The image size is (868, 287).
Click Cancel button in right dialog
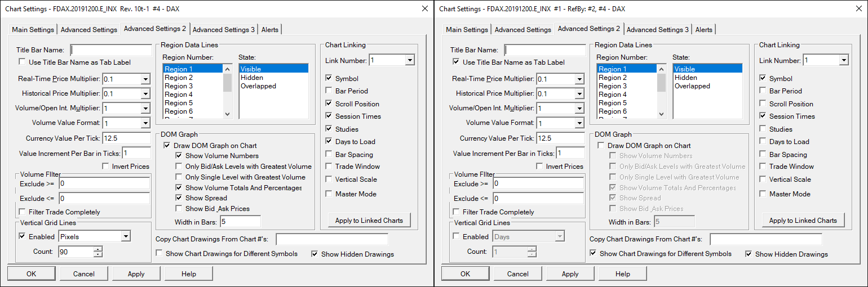tap(518, 274)
